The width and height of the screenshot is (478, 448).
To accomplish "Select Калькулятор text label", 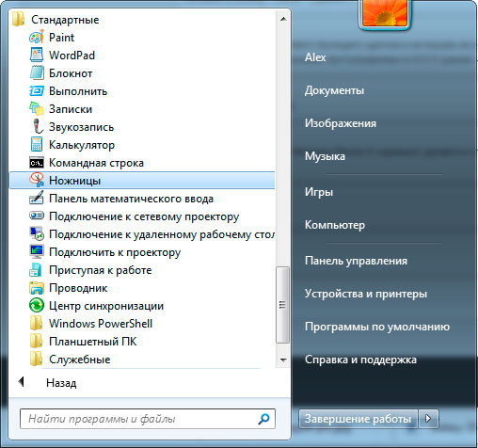I will 82,145.
